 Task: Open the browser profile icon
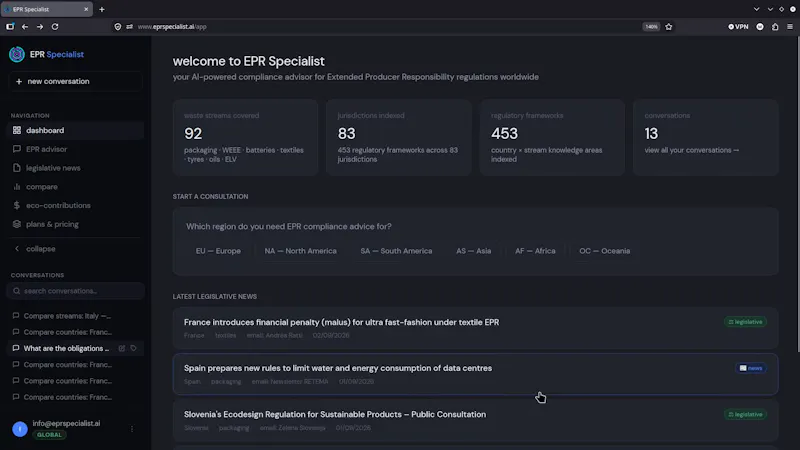(x=760, y=27)
